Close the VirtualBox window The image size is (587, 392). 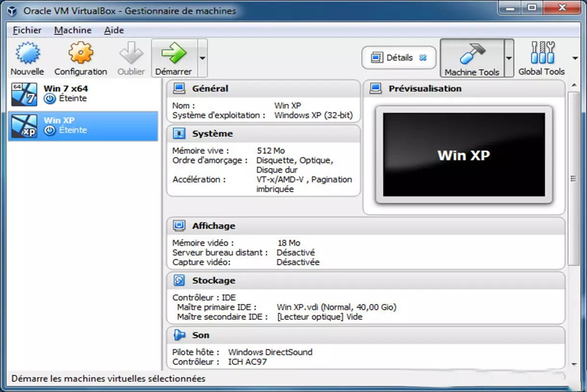pos(561,8)
